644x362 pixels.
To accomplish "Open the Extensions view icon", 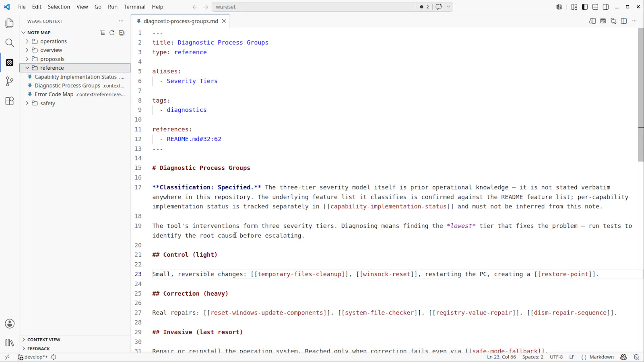I will (10, 101).
